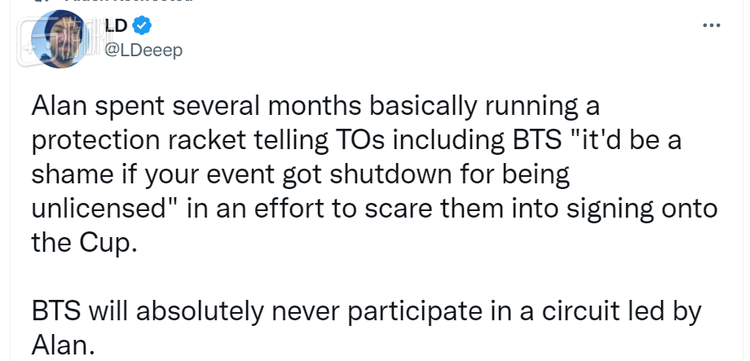Click the final word "Alan." of the tweet

(63, 345)
